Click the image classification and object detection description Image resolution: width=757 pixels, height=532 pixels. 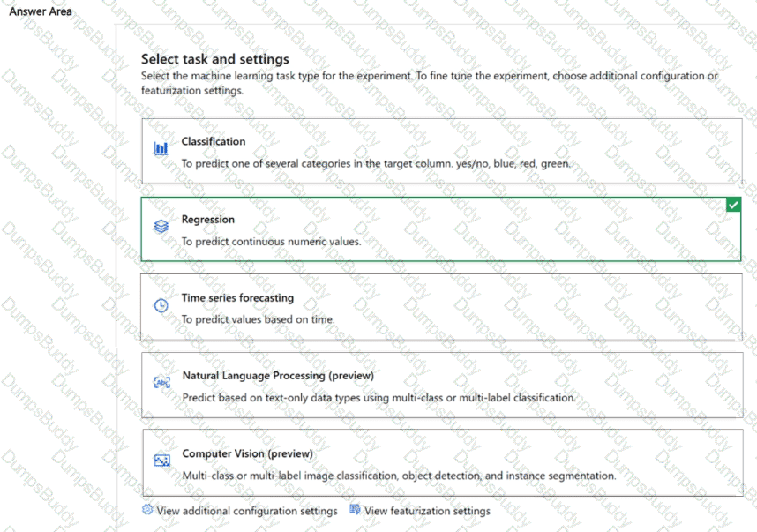[x=399, y=476]
